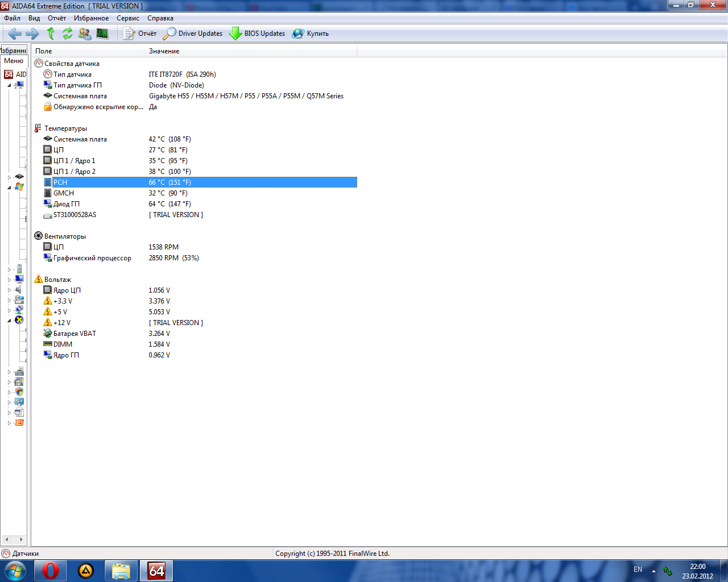Open Opera browser from the taskbar
This screenshot has width=728, height=582.
click(x=50, y=571)
